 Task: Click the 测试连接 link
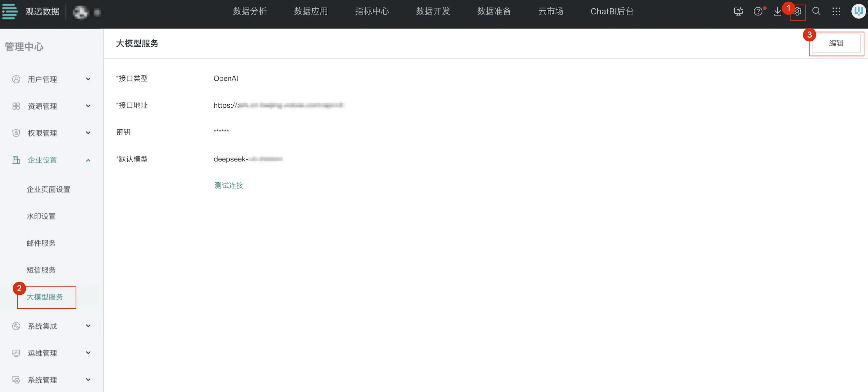point(229,185)
